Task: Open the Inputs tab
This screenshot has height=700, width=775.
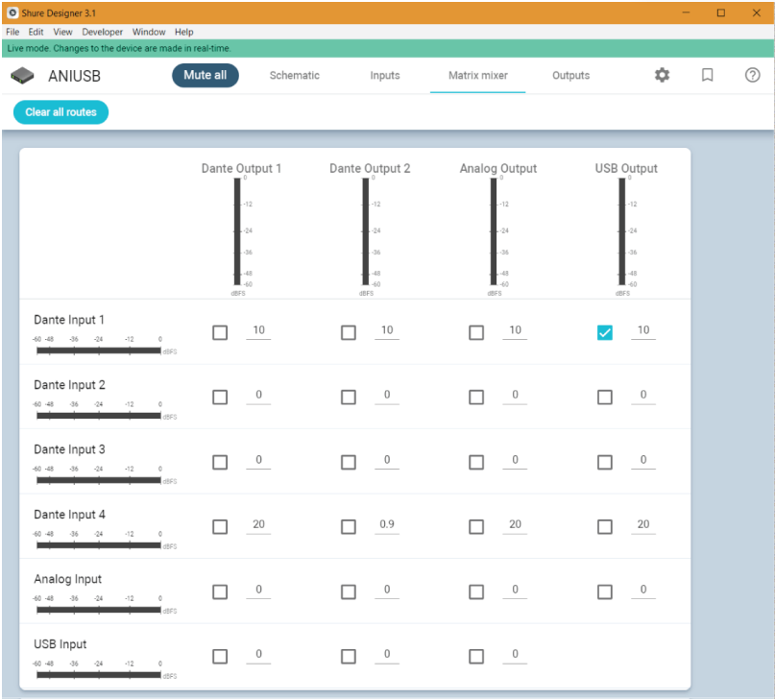Action: (x=384, y=75)
